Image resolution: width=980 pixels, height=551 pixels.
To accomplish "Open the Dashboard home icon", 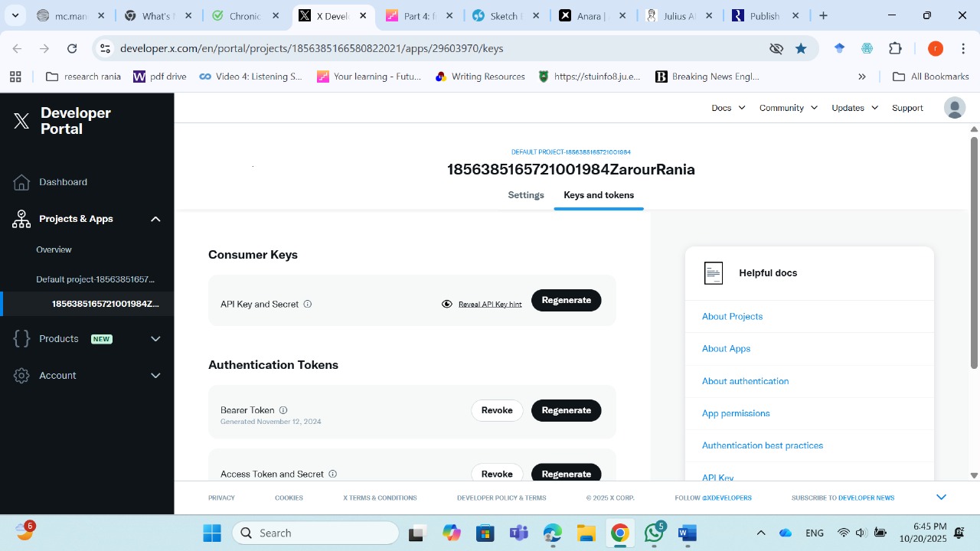I will (x=21, y=182).
